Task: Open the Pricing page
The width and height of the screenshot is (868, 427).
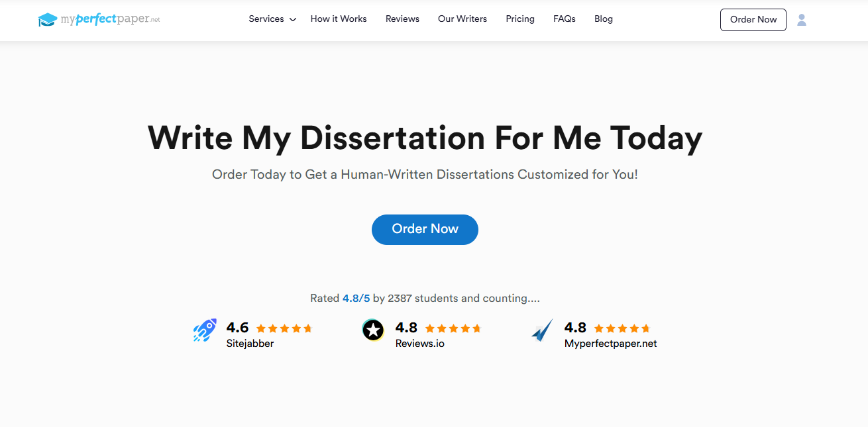Action: click(520, 19)
